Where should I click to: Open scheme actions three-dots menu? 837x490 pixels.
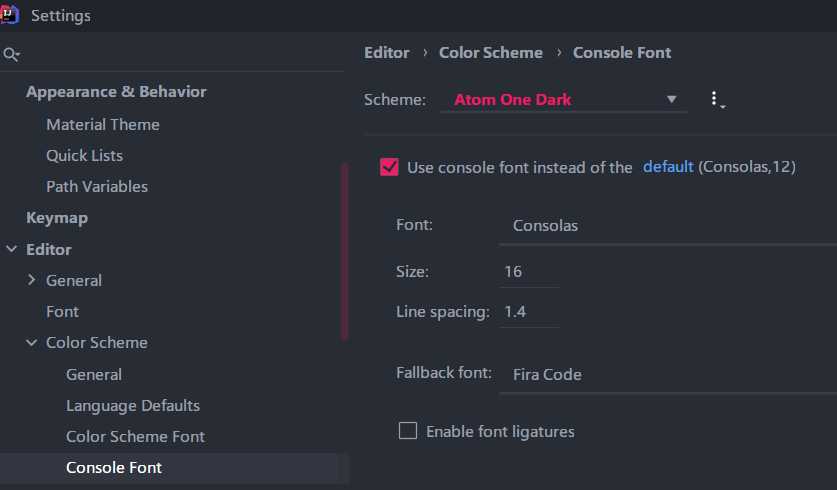click(715, 99)
